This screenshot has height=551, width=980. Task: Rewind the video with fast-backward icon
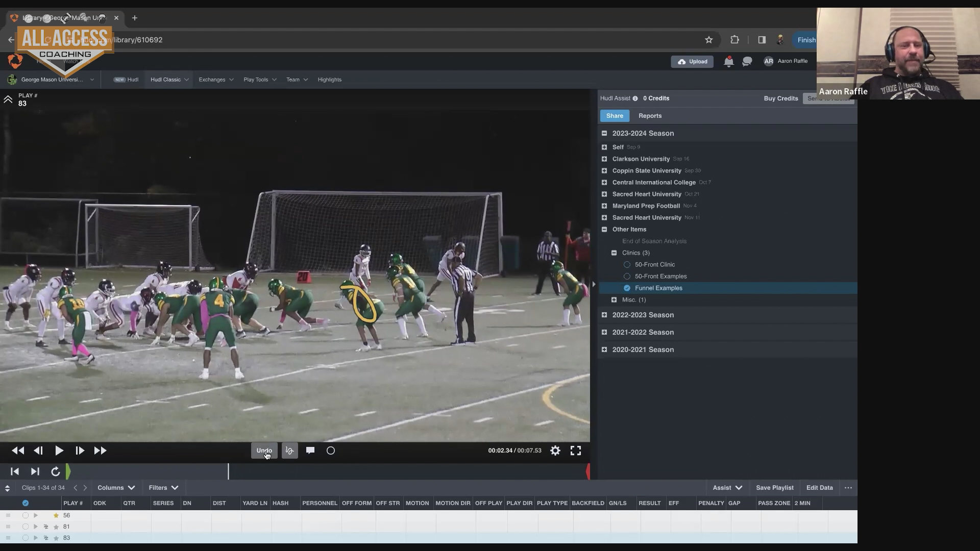pyautogui.click(x=18, y=450)
